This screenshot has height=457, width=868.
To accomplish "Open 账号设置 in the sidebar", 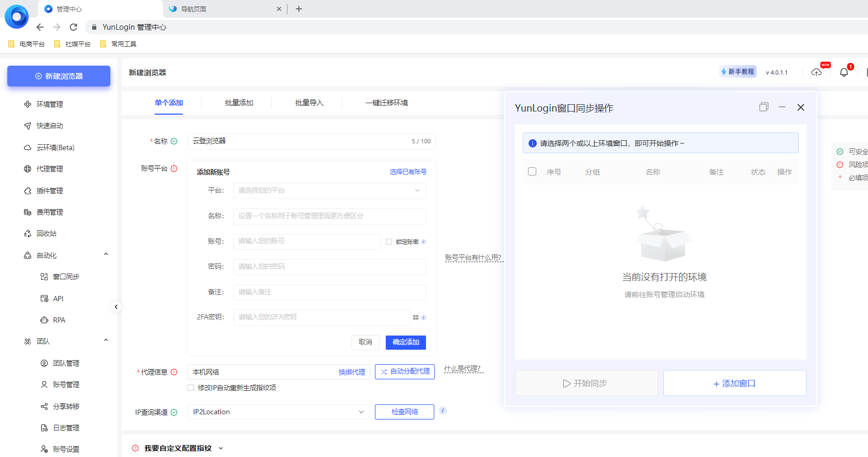I will point(66,449).
